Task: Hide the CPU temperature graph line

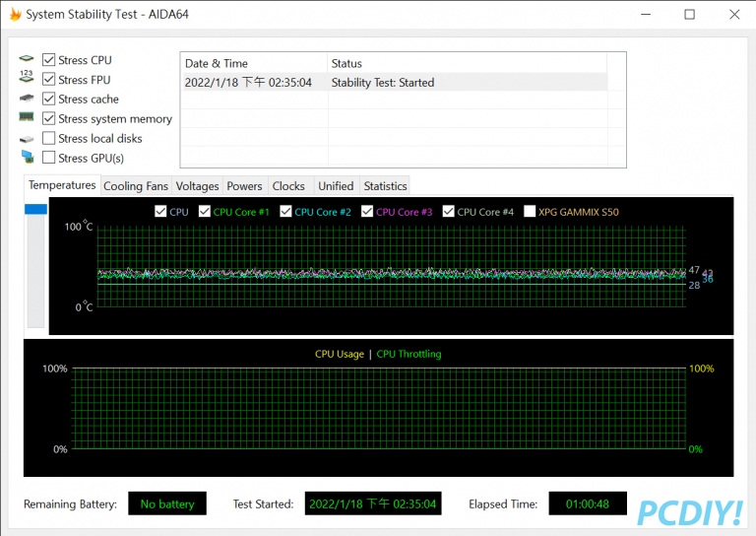Action: pyautogui.click(x=160, y=211)
